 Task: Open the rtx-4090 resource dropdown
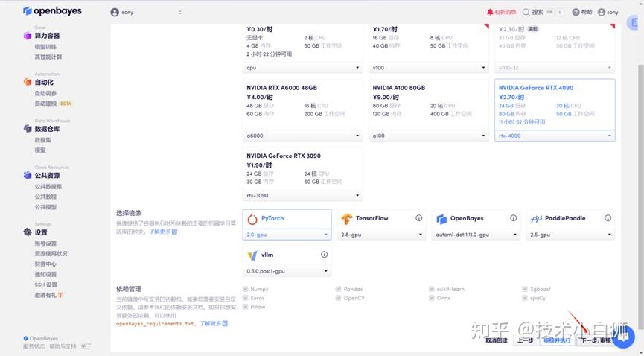pyautogui.click(x=555, y=136)
